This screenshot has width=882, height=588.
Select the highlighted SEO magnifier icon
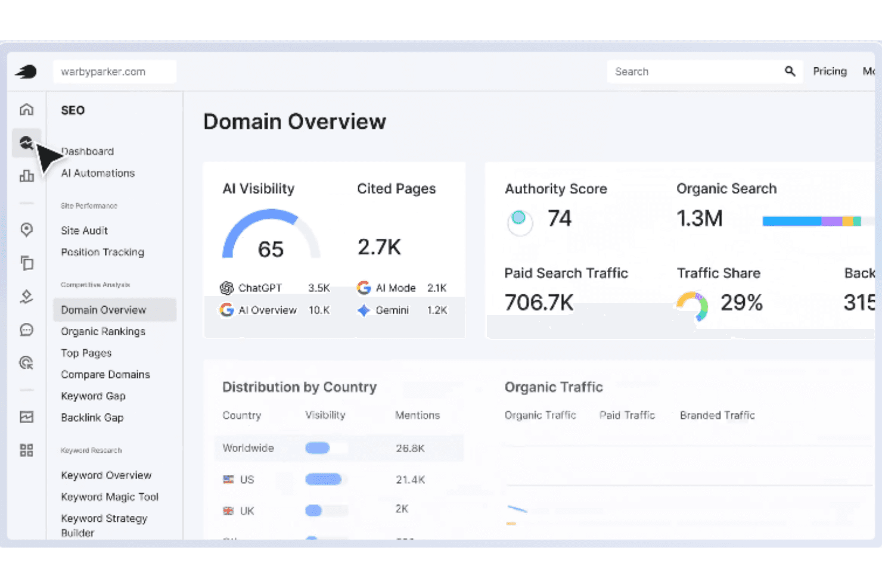[x=26, y=143]
